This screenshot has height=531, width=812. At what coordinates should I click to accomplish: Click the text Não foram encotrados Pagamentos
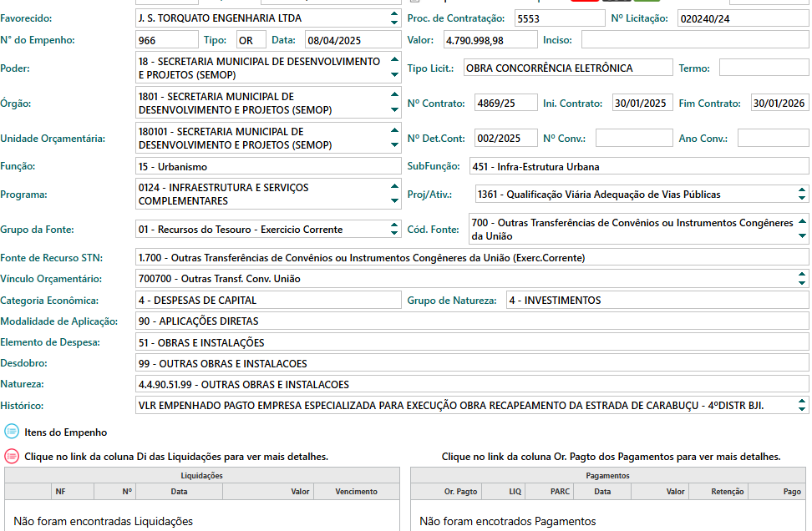pos(508,521)
